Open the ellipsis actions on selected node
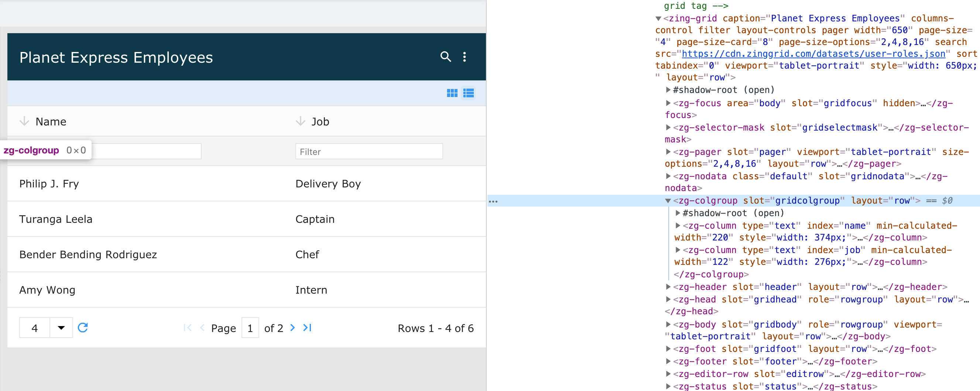Screen dimensions: 980x391 (x=493, y=201)
